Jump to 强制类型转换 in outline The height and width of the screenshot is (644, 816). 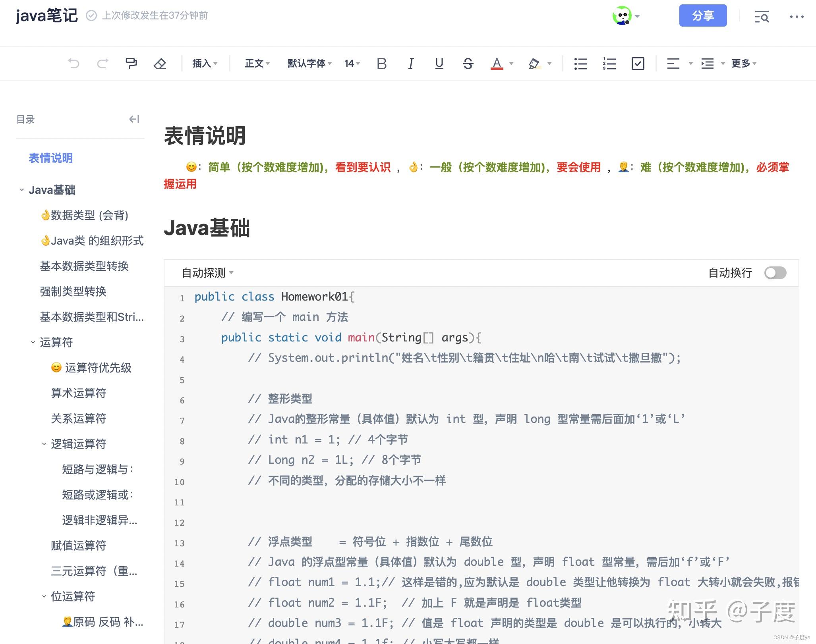click(x=73, y=291)
